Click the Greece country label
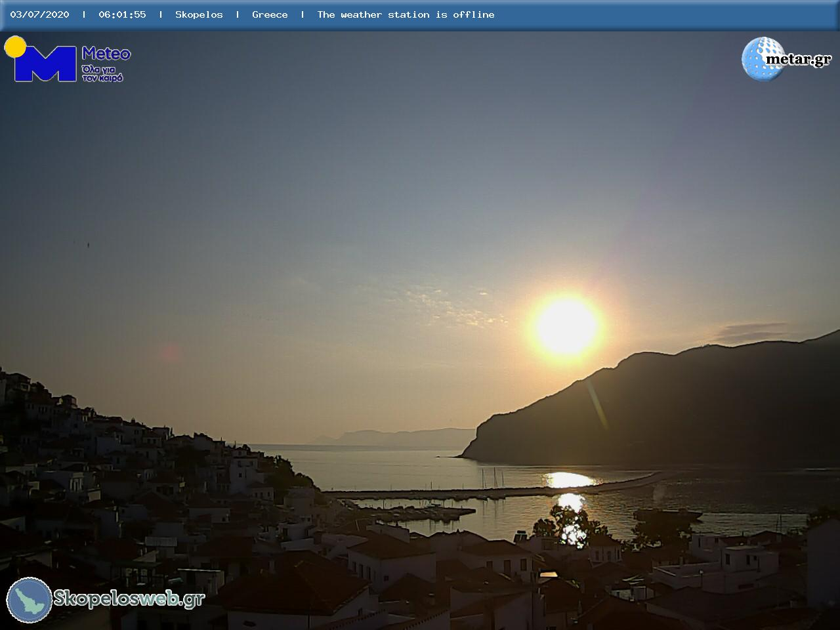This screenshot has width=840, height=630. coord(270,14)
